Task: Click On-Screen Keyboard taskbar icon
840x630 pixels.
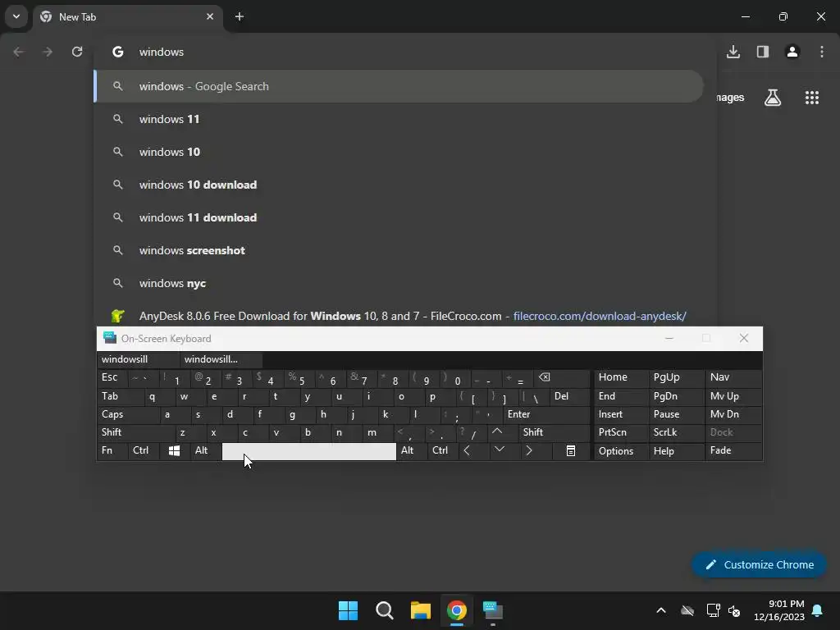Action: [493, 610]
